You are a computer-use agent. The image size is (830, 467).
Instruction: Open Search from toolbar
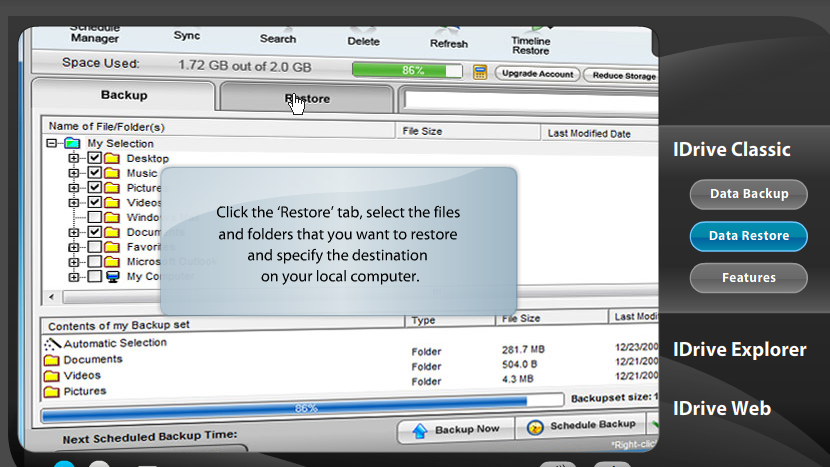[277, 37]
